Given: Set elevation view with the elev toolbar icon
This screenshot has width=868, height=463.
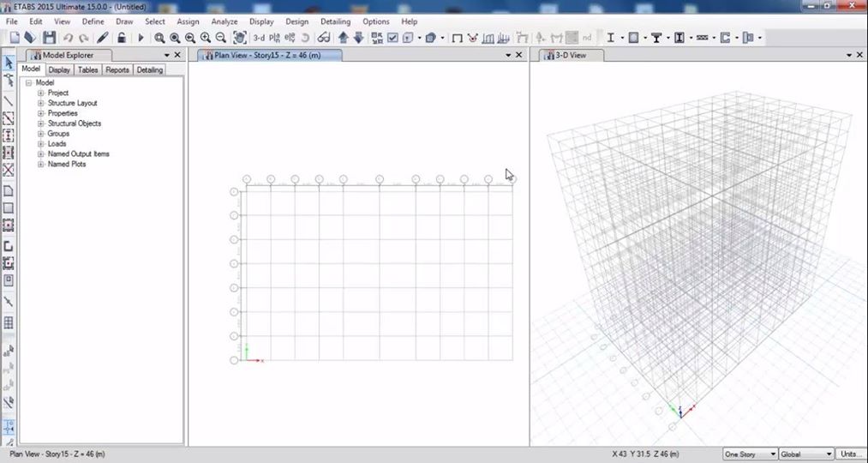Looking at the screenshot, I should point(290,38).
